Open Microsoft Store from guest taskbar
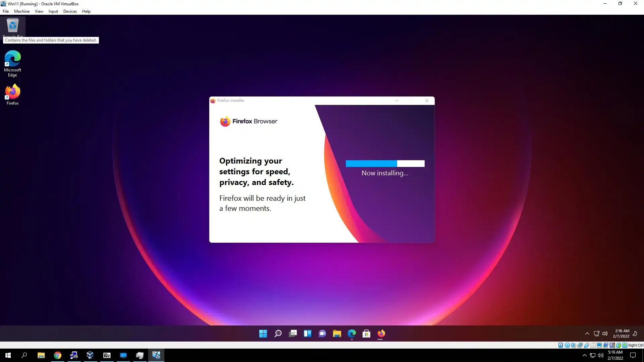This screenshot has width=644, height=362. (366, 334)
